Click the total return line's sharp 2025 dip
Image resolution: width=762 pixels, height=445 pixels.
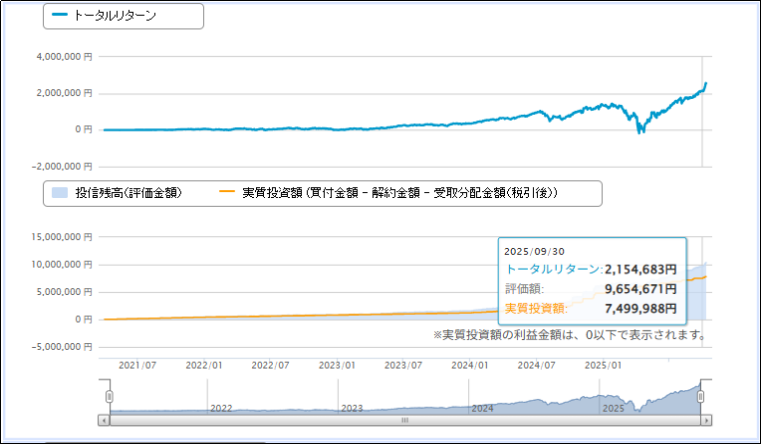(640, 130)
